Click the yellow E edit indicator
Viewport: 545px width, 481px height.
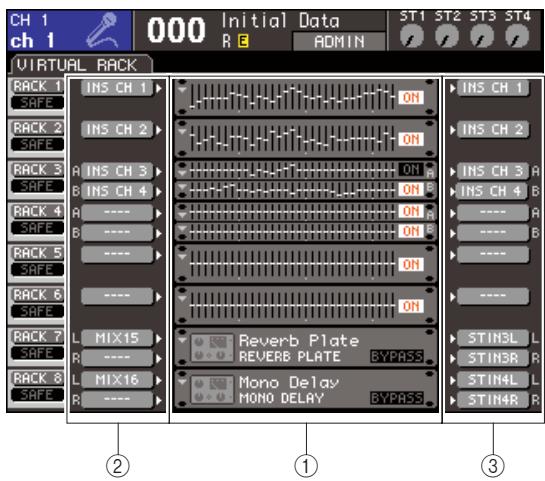click(x=243, y=41)
